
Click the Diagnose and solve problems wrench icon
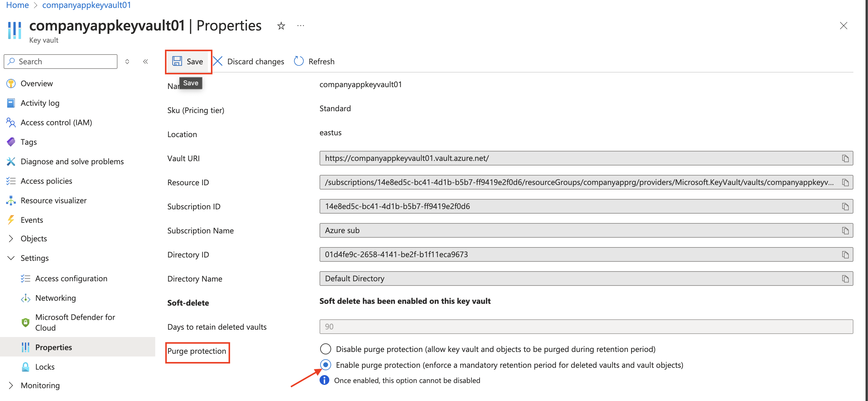click(x=11, y=161)
